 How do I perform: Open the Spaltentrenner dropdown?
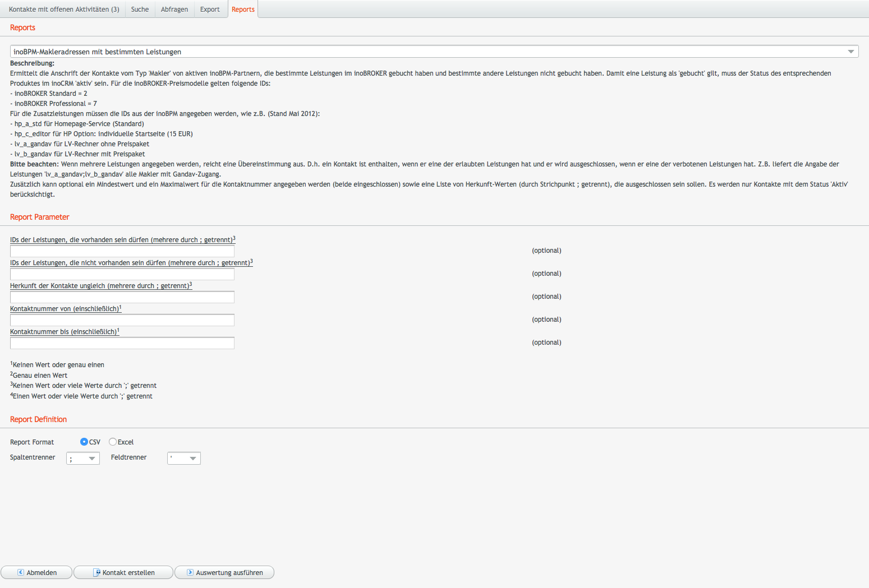pyautogui.click(x=83, y=459)
